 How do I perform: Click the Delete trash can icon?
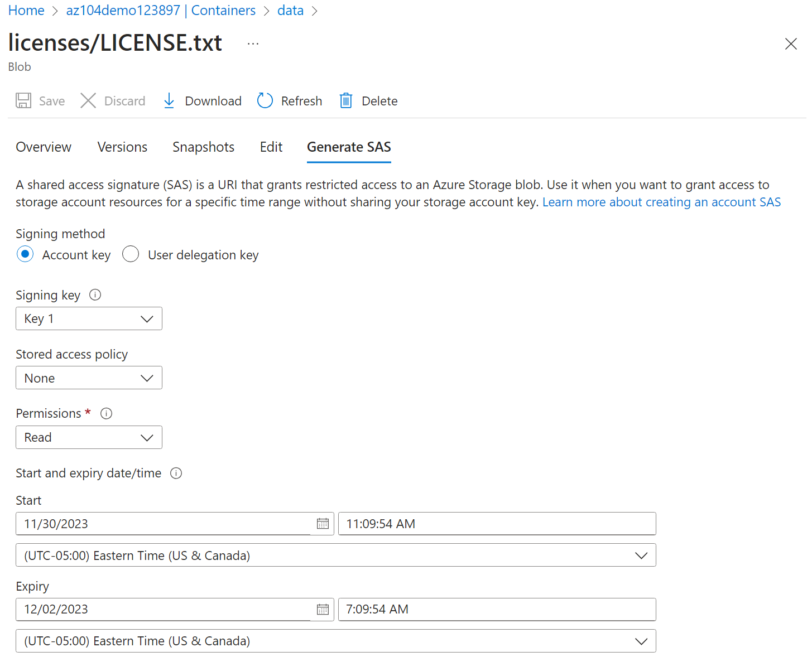346,101
